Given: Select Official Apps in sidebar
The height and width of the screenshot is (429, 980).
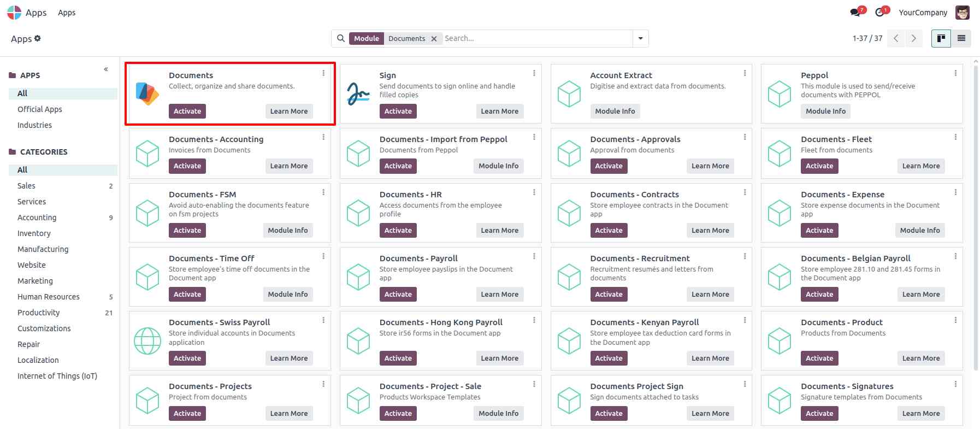Looking at the screenshot, I should point(40,109).
